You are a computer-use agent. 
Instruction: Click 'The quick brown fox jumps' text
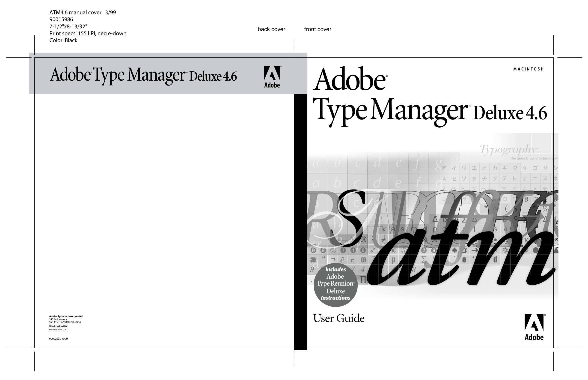pyautogui.click(x=531, y=158)
